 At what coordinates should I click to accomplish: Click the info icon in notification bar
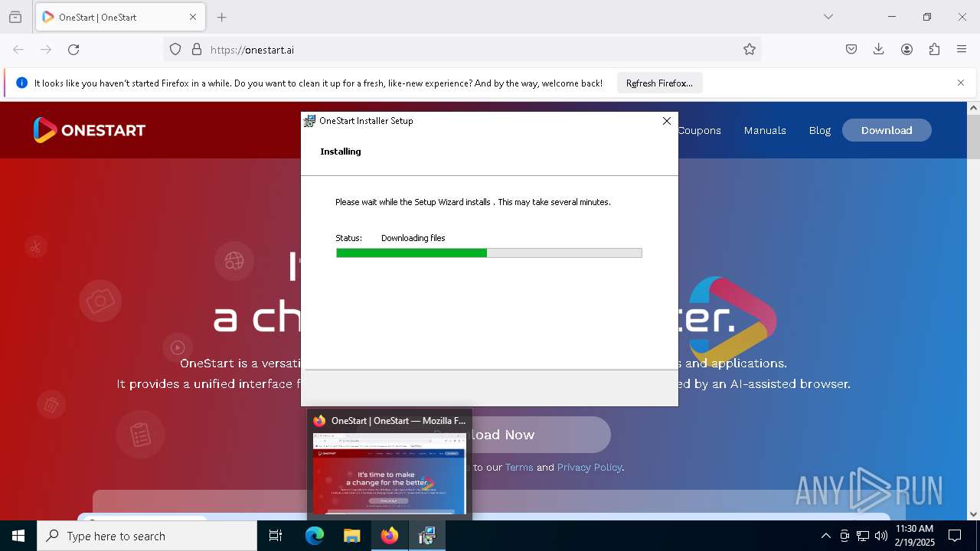click(21, 83)
